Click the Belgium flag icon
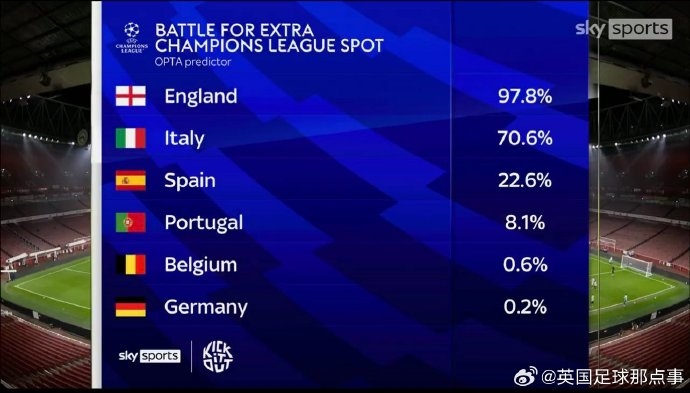Screen dimensions: 690x393 pyautogui.click(x=131, y=264)
